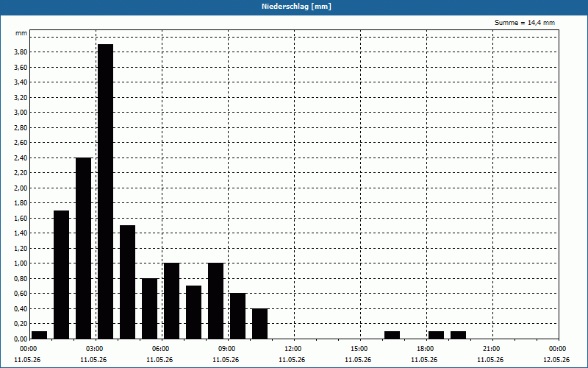The width and height of the screenshot is (588, 368).
Task: Click the "09:00" time label on x-axis
Action: click(x=228, y=349)
